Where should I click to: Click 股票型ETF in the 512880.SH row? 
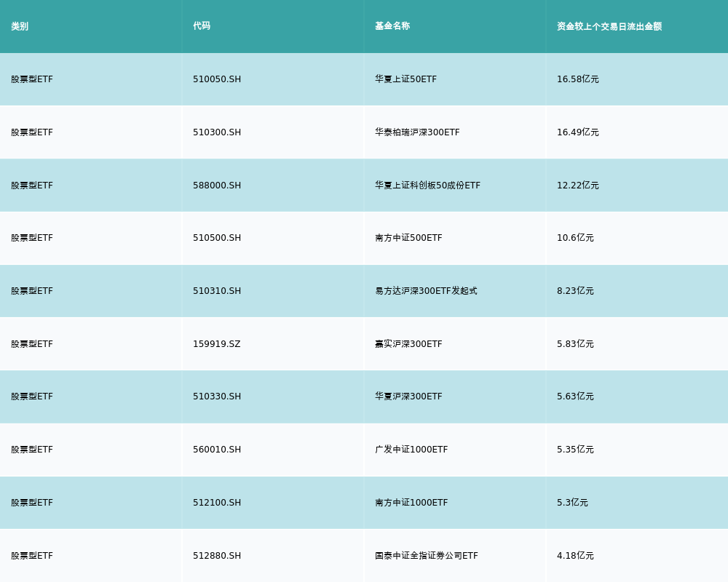coord(32,556)
